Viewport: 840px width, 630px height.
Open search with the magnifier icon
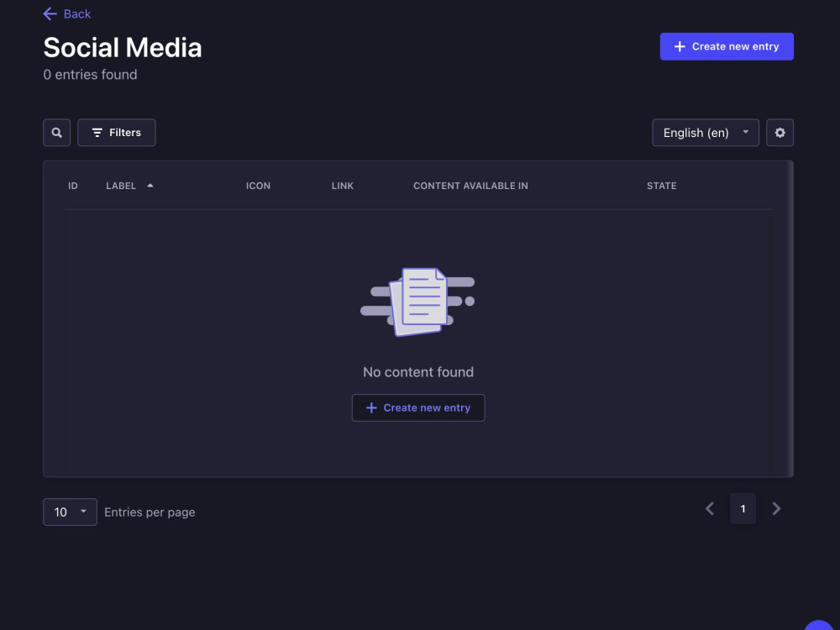[x=57, y=133]
